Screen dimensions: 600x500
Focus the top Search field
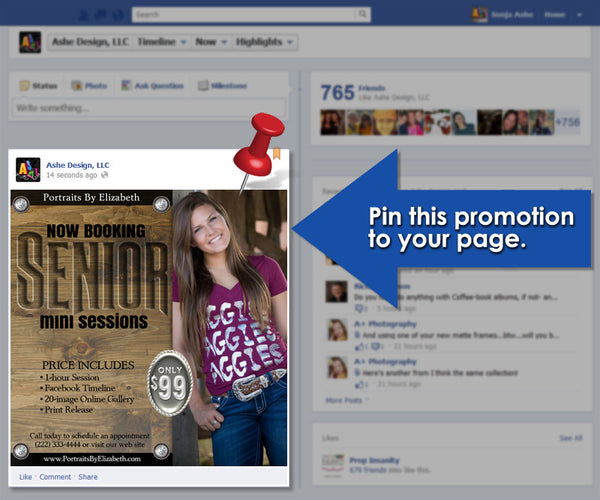244,15
